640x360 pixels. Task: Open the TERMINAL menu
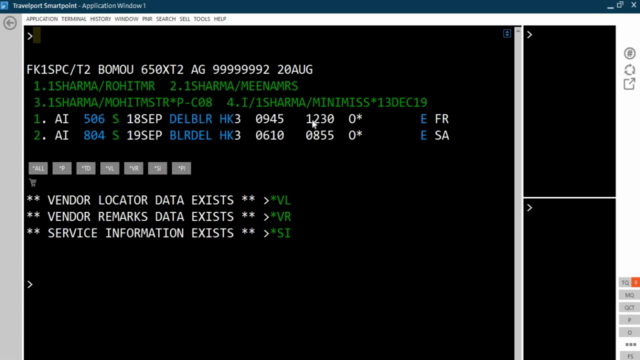(74, 19)
